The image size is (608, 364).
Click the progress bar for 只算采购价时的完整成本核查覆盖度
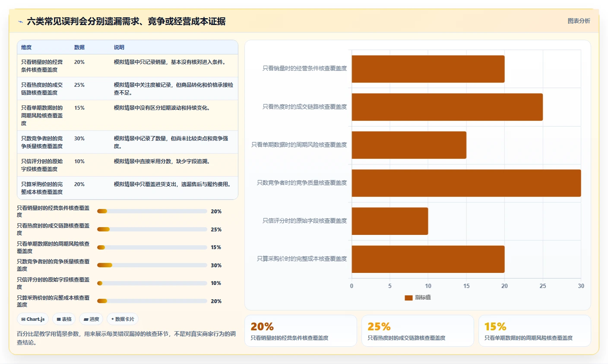coord(152,301)
